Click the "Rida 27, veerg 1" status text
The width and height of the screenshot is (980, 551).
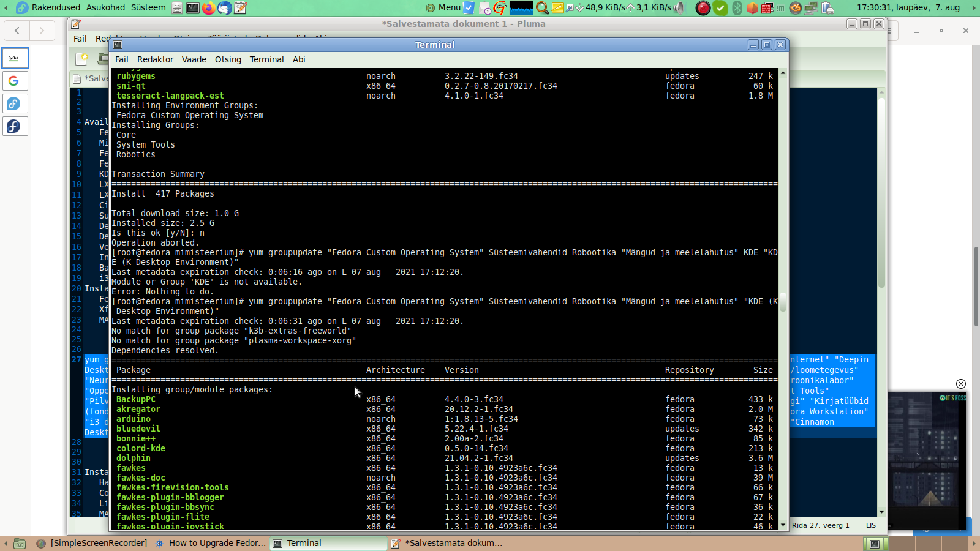(821, 525)
